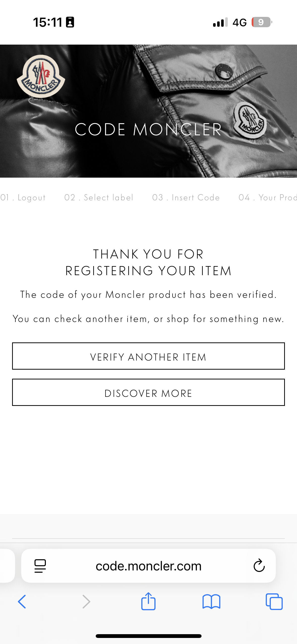Tap the Moncler logo badge
297x644 pixels.
tap(41, 76)
